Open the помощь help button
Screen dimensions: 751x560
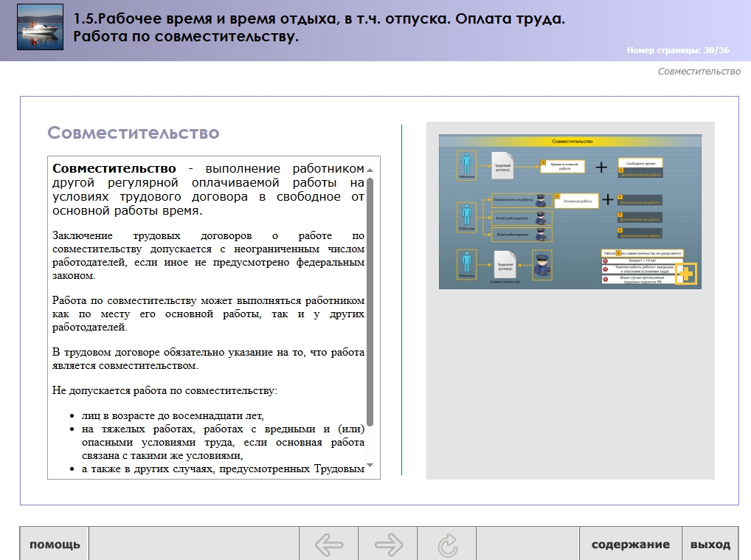[x=54, y=545]
